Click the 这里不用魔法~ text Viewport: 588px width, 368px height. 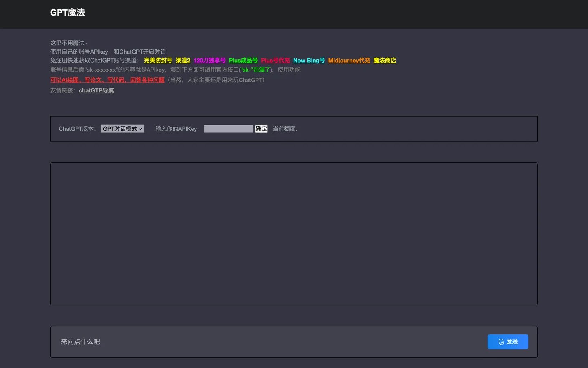(x=69, y=43)
